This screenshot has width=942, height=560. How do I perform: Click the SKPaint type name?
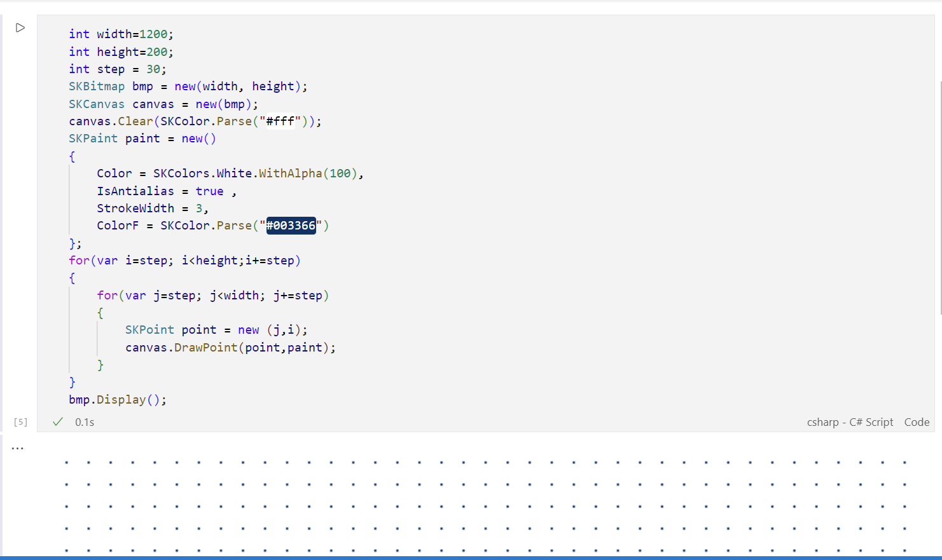click(93, 139)
